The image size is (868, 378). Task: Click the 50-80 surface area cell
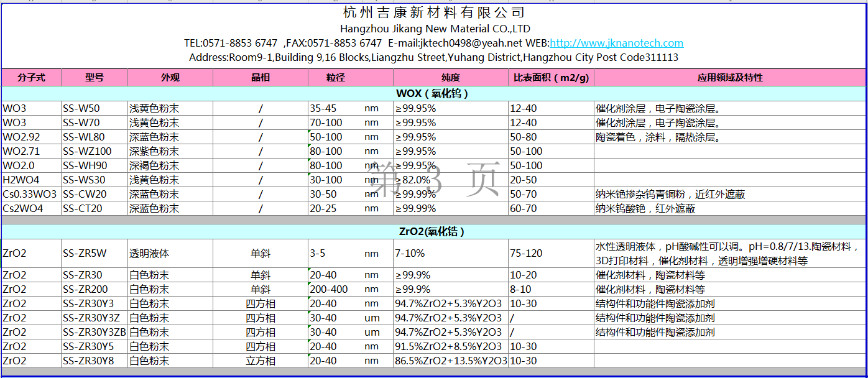(x=551, y=137)
